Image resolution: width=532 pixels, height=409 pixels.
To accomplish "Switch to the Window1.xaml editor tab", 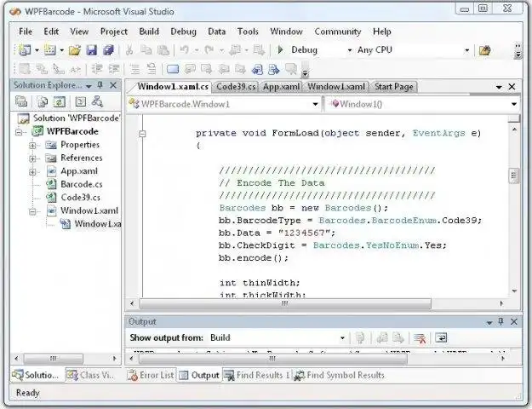I will point(336,87).
